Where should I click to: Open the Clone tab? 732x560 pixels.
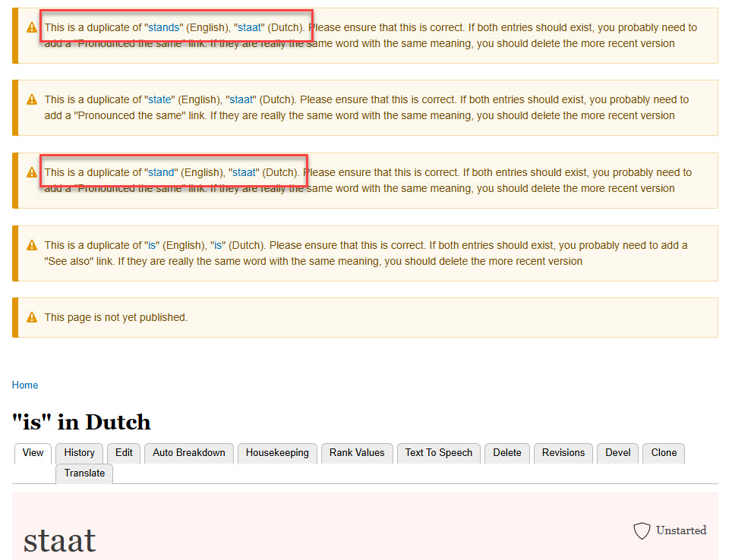664,453
